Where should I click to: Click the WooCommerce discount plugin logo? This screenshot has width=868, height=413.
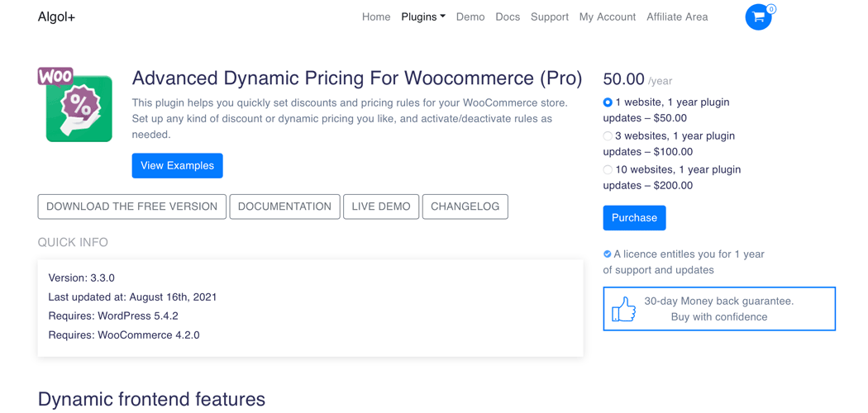click(75, 105)
